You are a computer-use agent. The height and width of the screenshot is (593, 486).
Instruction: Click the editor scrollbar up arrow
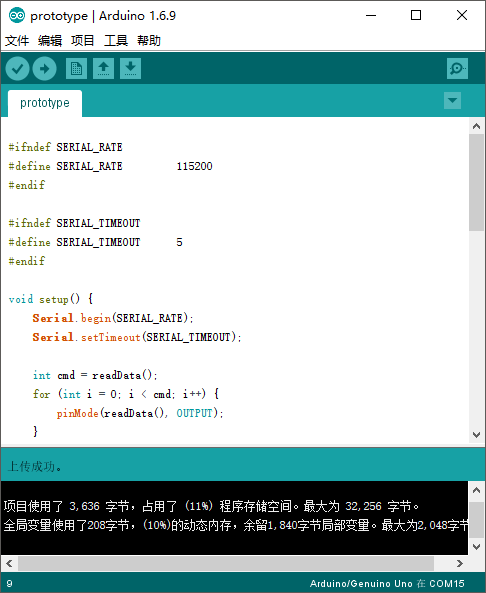477,126
